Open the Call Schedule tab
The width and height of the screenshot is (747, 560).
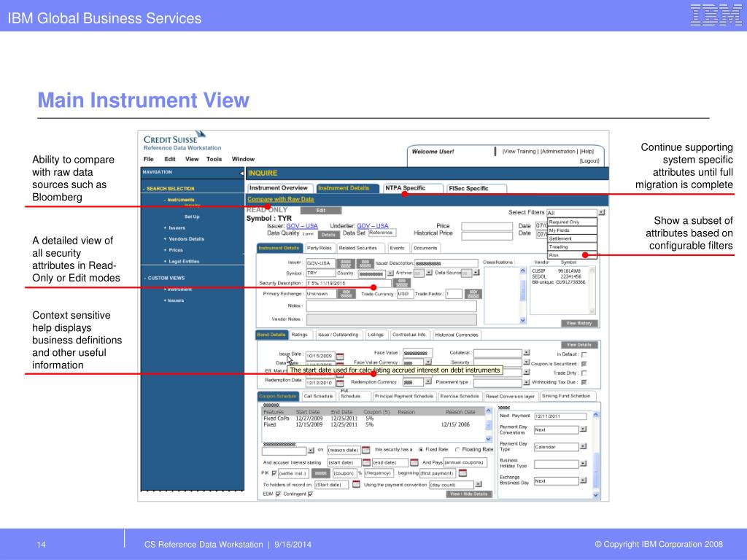pyautogui.click(x=318, y=396)
